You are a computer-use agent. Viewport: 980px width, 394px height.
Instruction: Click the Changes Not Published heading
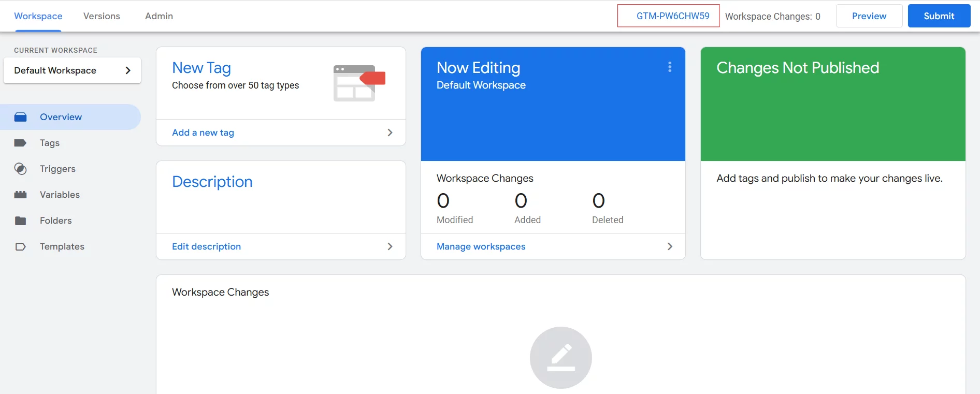(x=798, y=68)
